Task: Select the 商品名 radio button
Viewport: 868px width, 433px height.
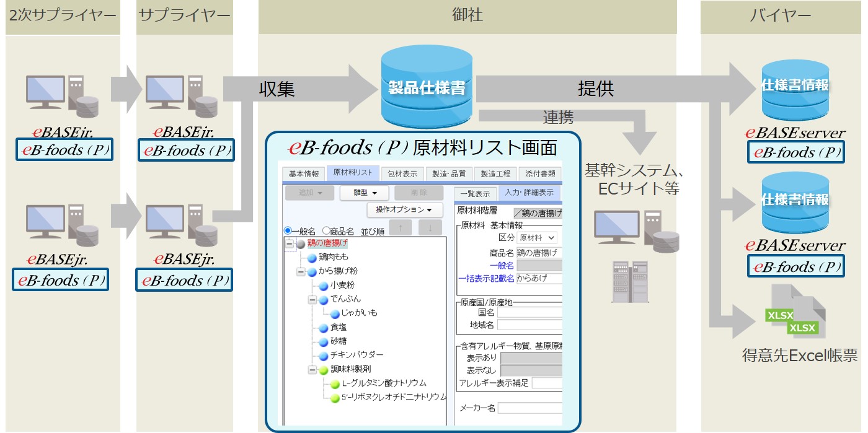Action: coord(326,230)
